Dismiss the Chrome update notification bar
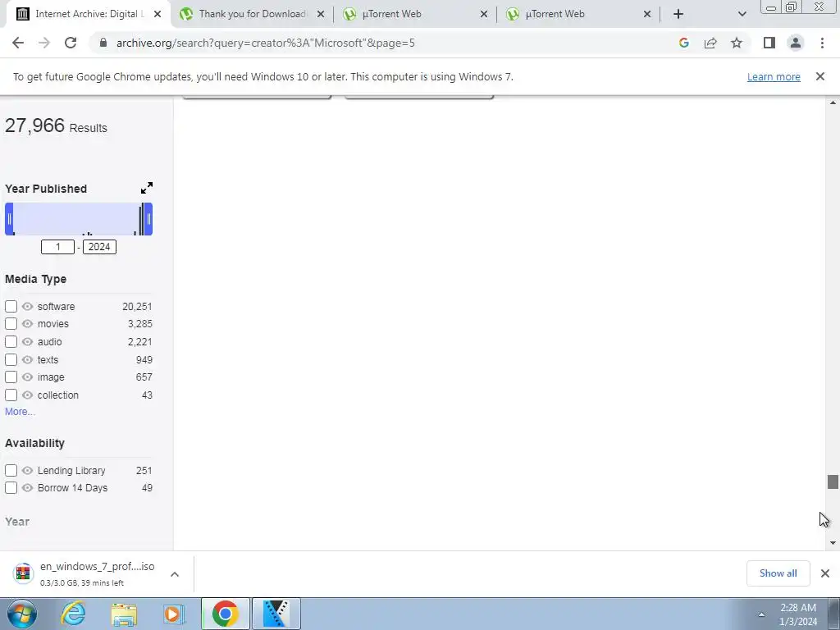 (820, 76)
